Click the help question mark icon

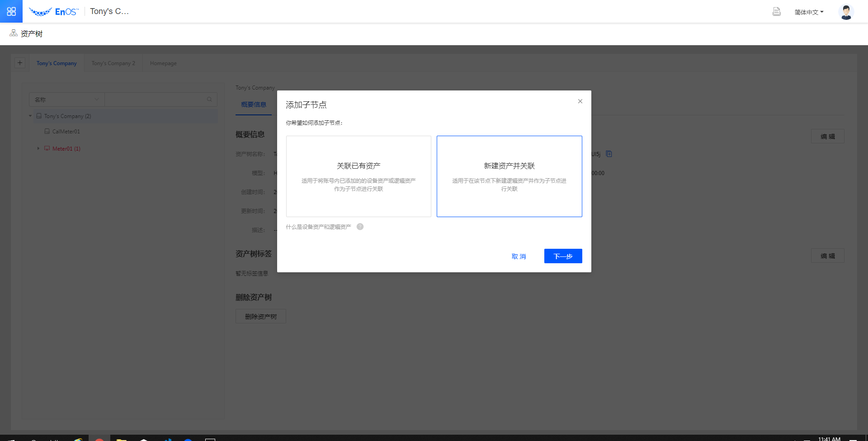360,227
